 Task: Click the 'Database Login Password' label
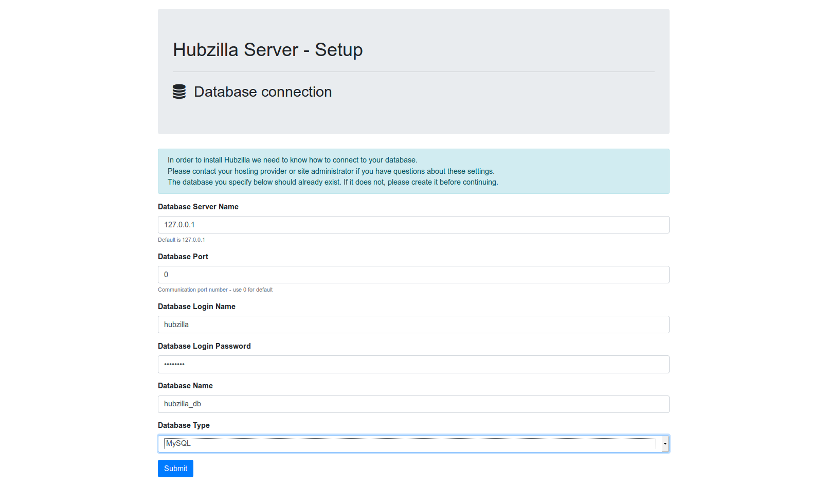204,346
